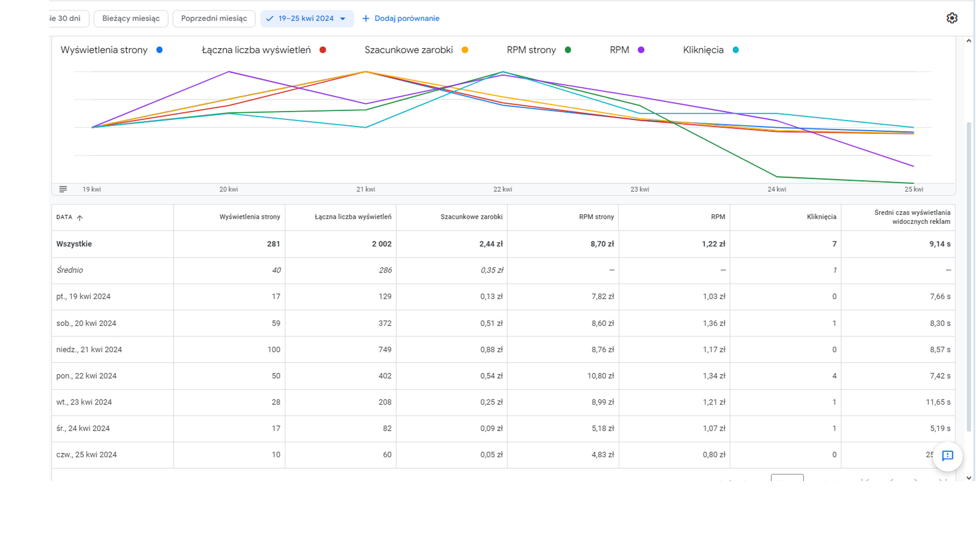This screenshot has height=551, width=980.
Task: Toggle the RPM strony legend series
Action: point(531,50)
